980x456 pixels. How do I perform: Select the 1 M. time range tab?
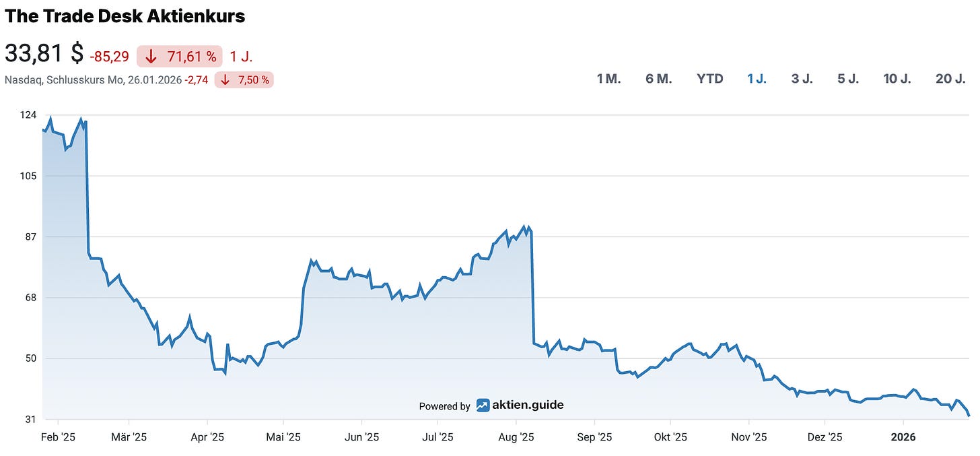click(608, 79)
